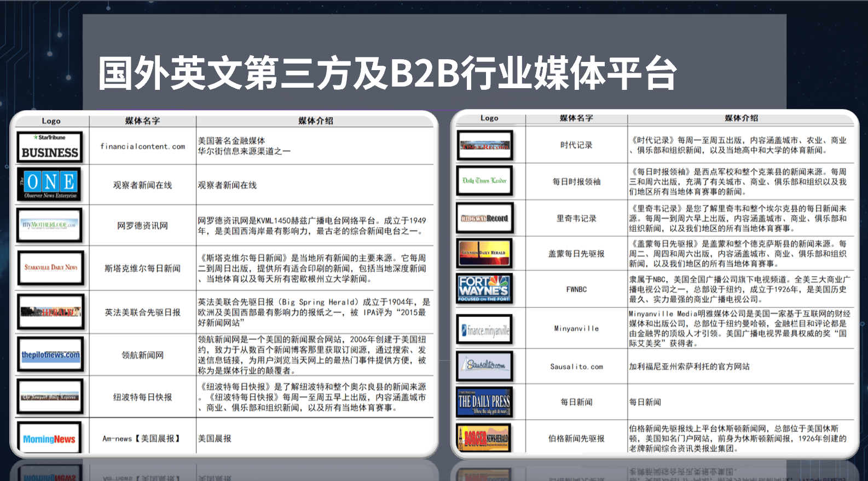868x481 pixels.
Task: Select the FWNBC media name cell
Action: click(x=576, y=289)
